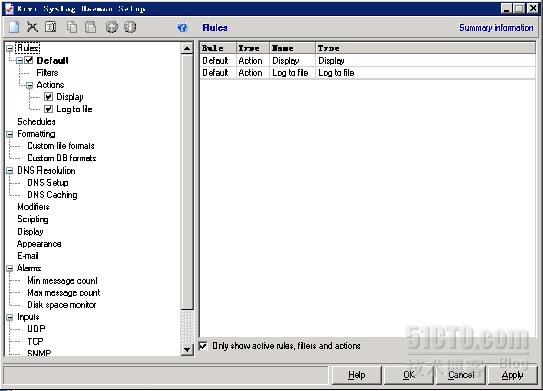
Task: Click the Copy toolbar icon
Action: 72,27
